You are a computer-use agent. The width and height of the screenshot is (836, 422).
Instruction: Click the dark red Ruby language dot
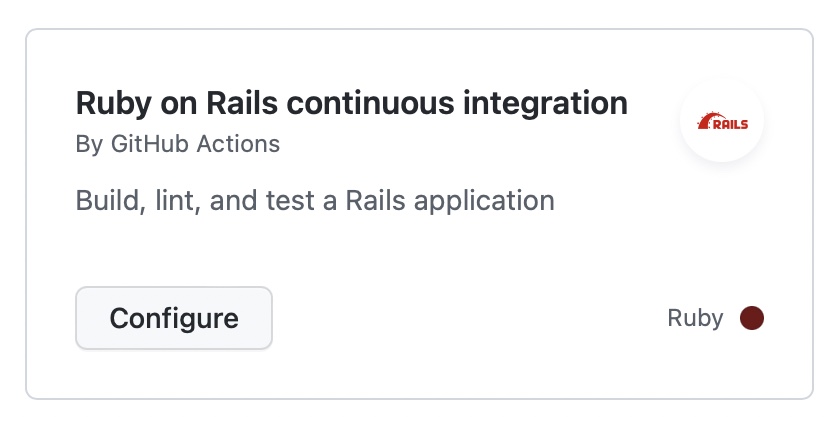(751, 318)
